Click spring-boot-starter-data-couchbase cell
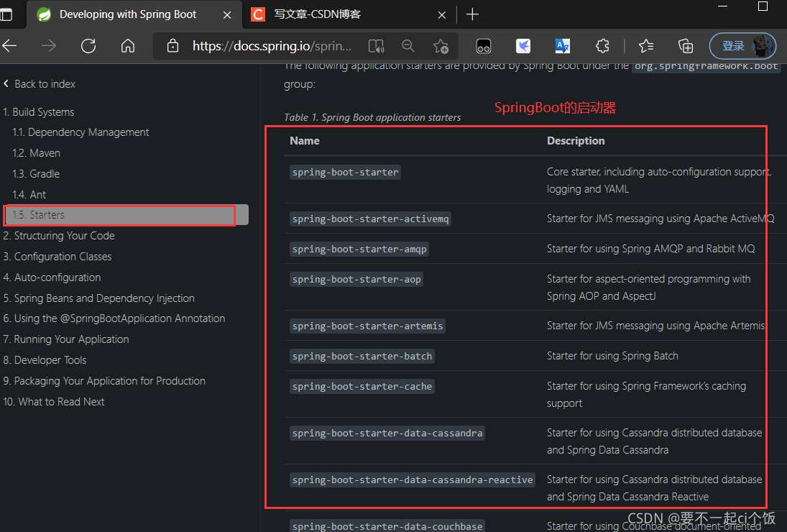 click(x=387, y=526)
